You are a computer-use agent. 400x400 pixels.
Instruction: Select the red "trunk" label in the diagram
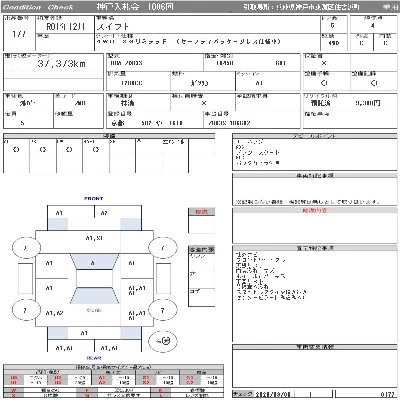94,310
